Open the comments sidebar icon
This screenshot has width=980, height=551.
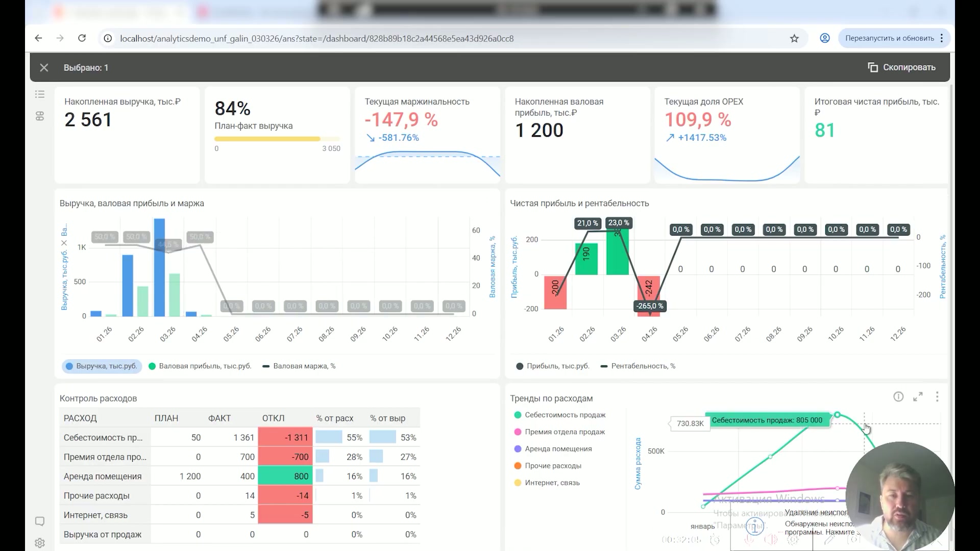[x=40, y=521]
